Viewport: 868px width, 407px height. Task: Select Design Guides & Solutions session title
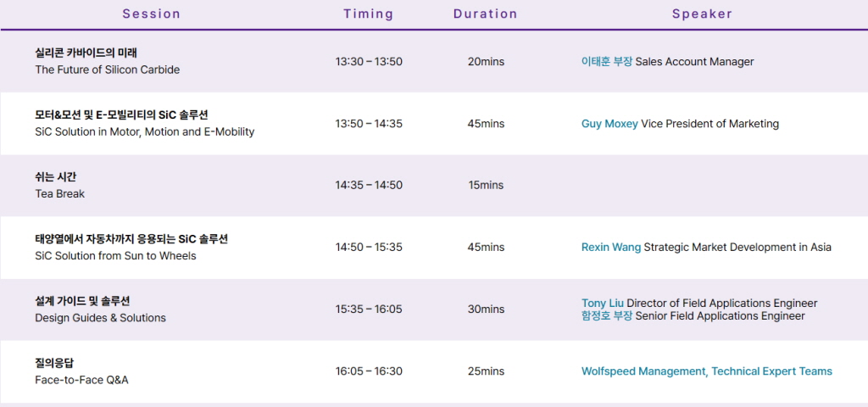[100, 318]
